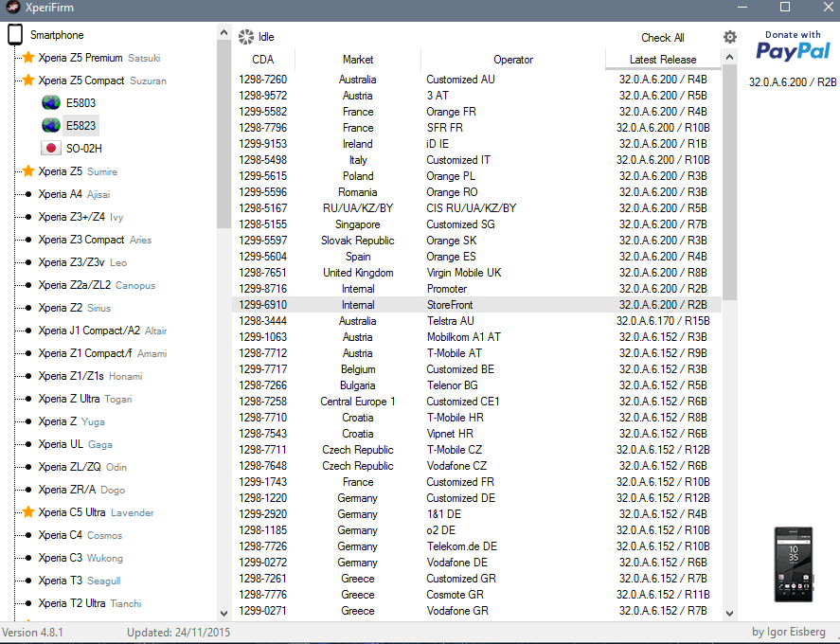The height and width of the screenshot is (644, 840).
Task: Expand the Xperia Z2 Sirius node
Action: click(x=28, y=308)
